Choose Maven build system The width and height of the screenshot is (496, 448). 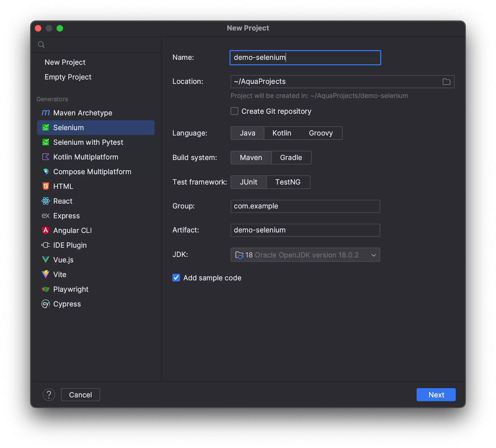coord(251,158)
